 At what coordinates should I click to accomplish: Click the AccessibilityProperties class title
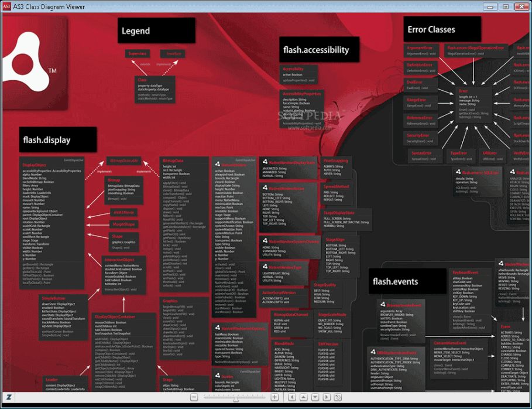pyautogui.click(x=302, y=94)
